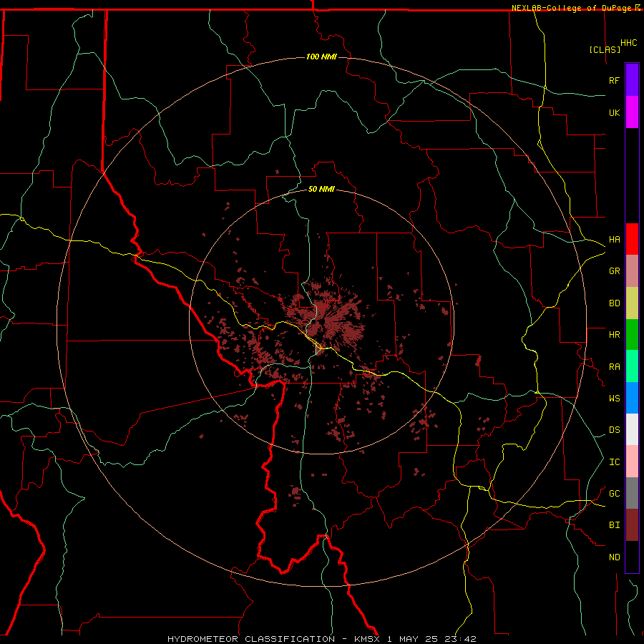Image resolution: width=644 pixels, height=644 pixels.
Task: Click the black ND legend color block
Action: [x=632, y=557]
